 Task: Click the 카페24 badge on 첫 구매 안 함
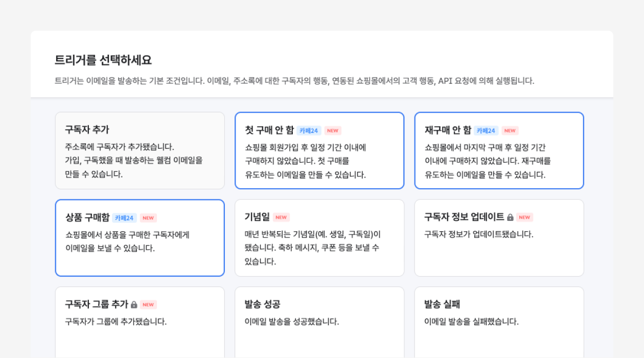(309, 131)
